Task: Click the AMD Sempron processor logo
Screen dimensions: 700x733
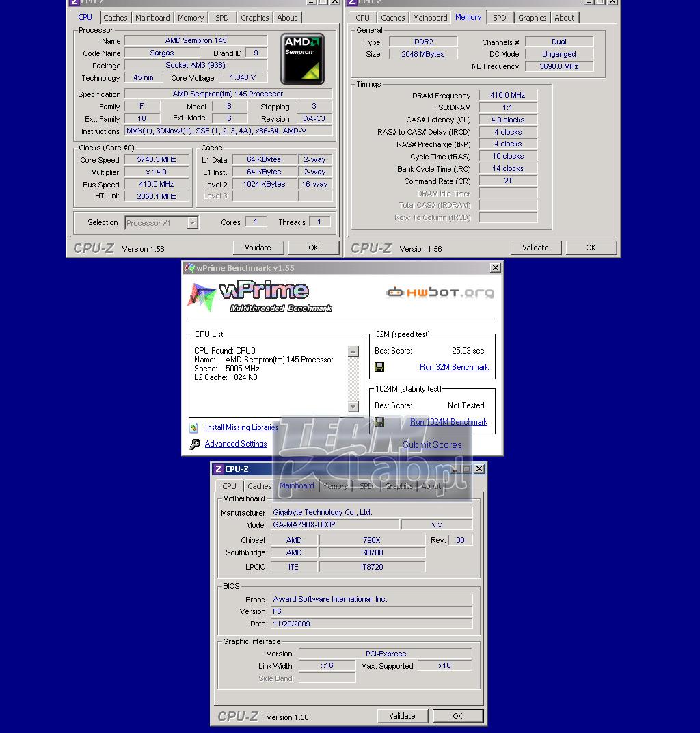Action: pos(302,58)
